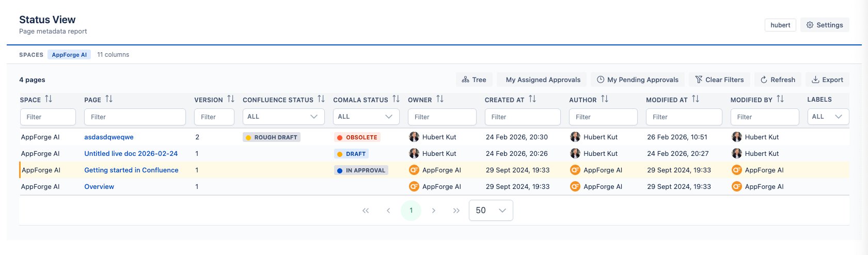Click AppForge AI space tag

tap(69, 55)
